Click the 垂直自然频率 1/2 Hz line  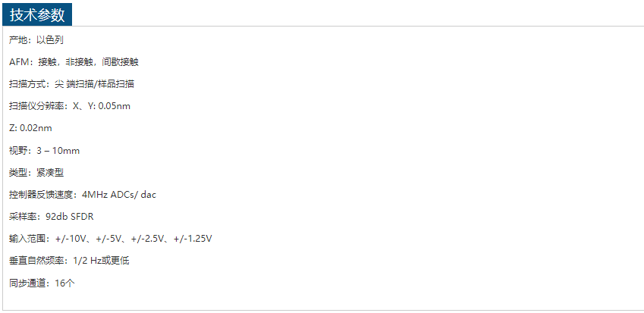click(x=69, y=261)
